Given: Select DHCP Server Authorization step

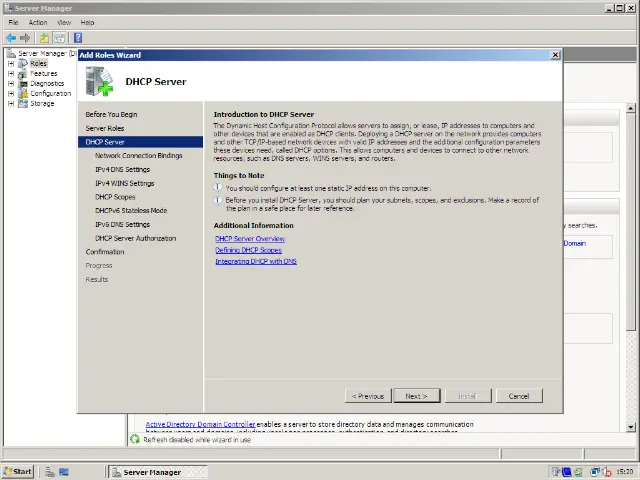Looking at the screenshot, I should click(x=136, y=238).
